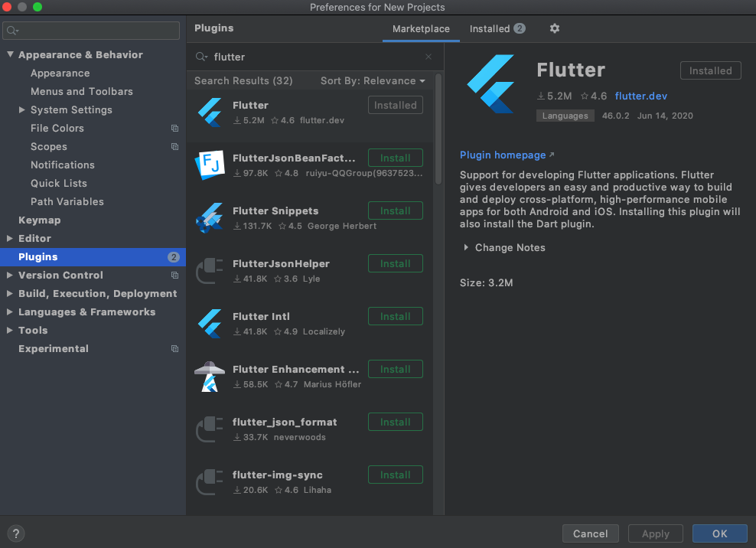
Task: Select the Keymap settings page
Action: (x=40, y=220)
